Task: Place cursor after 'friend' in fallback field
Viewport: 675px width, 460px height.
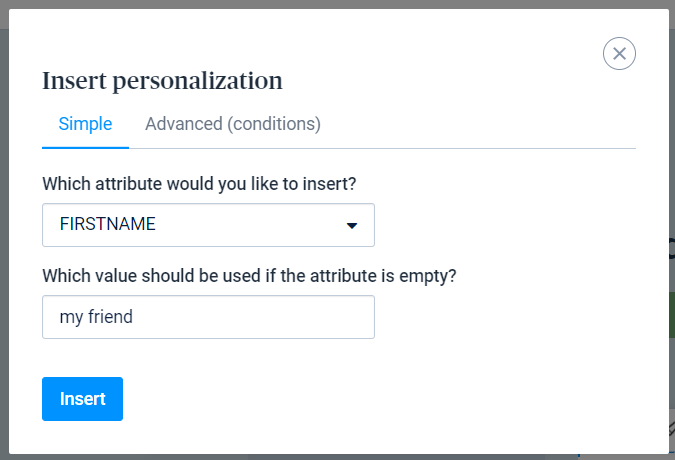Action: point(133,317)
